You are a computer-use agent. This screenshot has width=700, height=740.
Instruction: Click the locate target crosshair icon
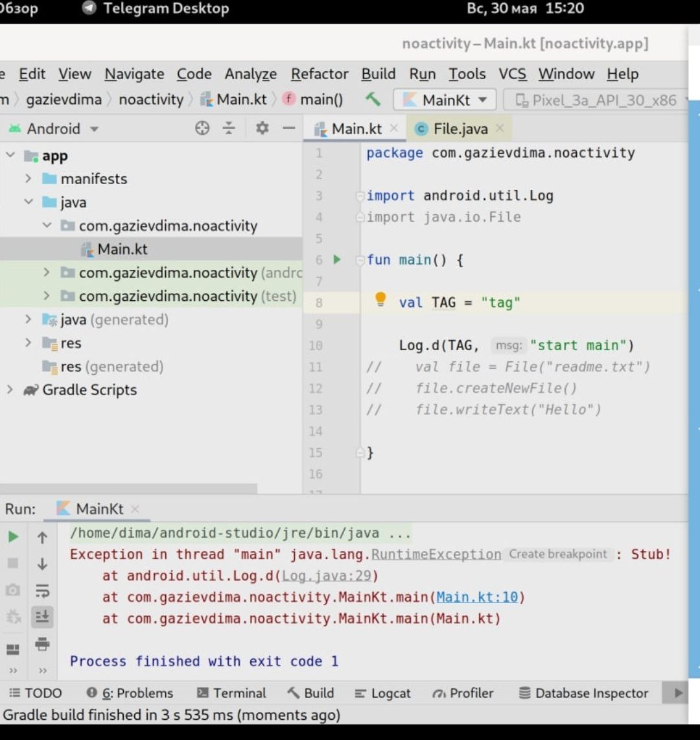(202, 128)
